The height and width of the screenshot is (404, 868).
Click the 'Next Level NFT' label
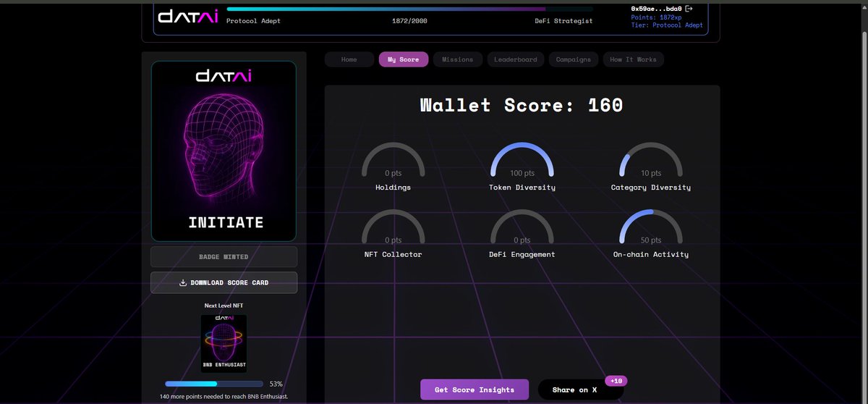[x=224, y=306]
